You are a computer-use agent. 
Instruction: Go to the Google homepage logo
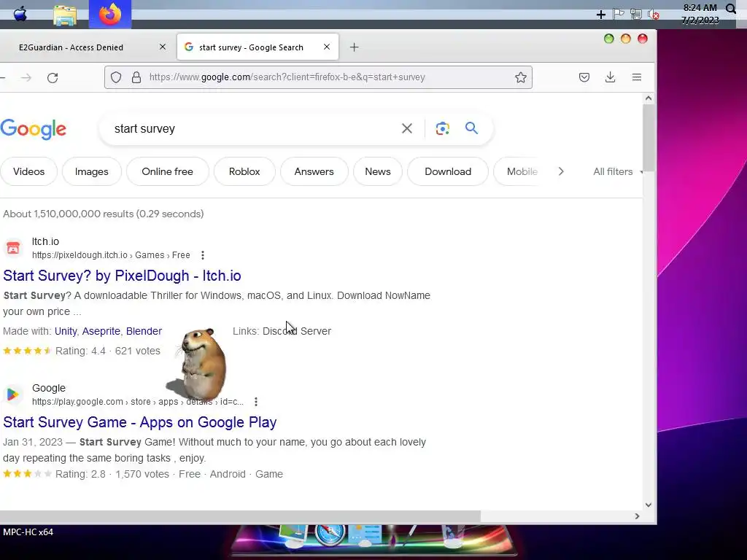pos(33,129)
